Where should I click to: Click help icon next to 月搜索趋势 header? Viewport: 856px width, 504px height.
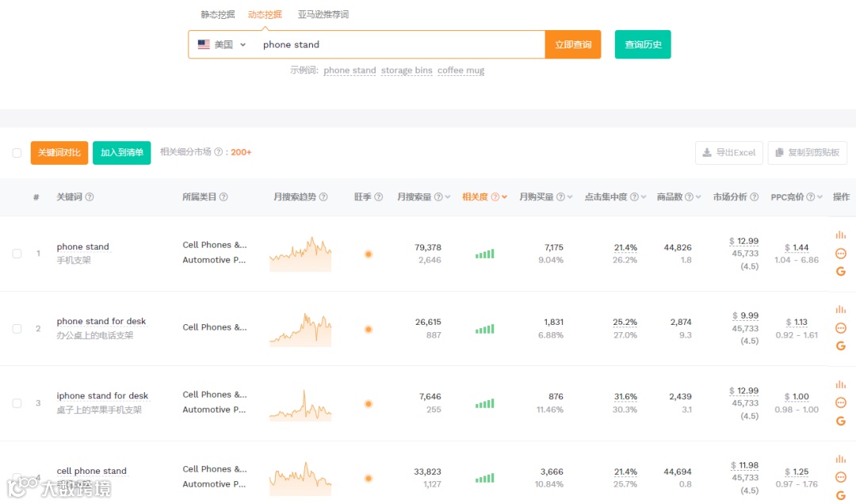323,197
